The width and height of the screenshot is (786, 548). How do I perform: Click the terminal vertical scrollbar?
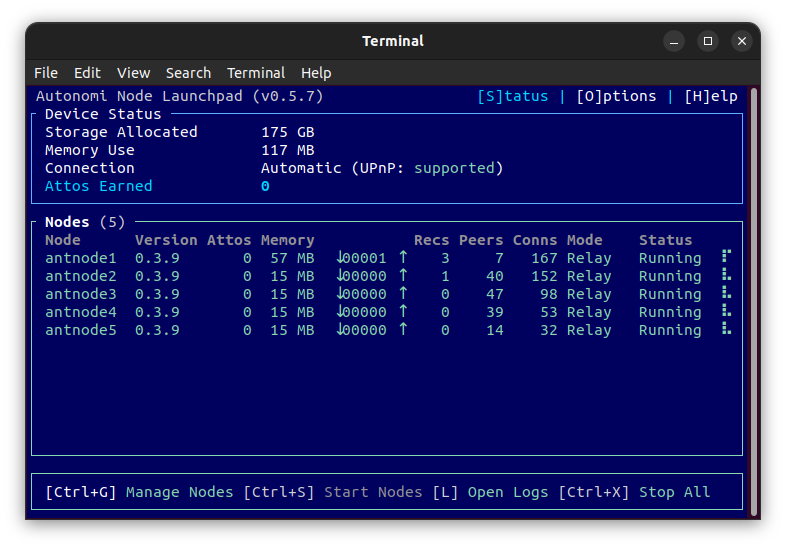point(753,300)
